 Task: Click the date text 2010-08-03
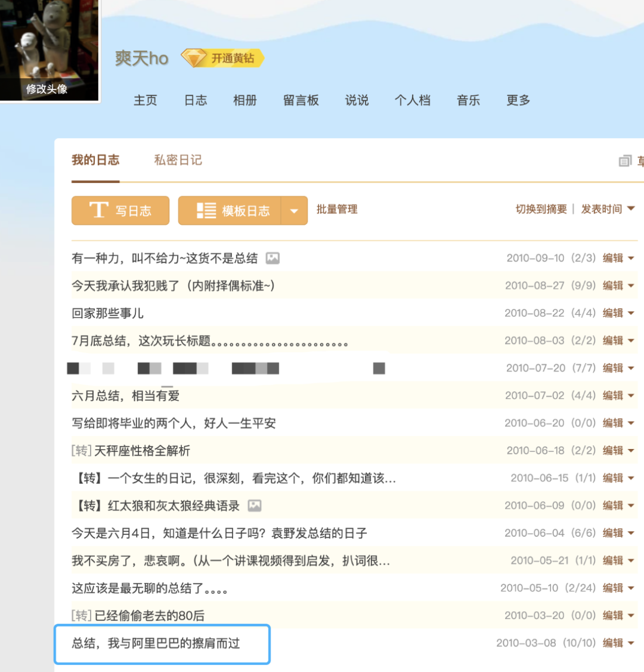click(x=534, y=340)
